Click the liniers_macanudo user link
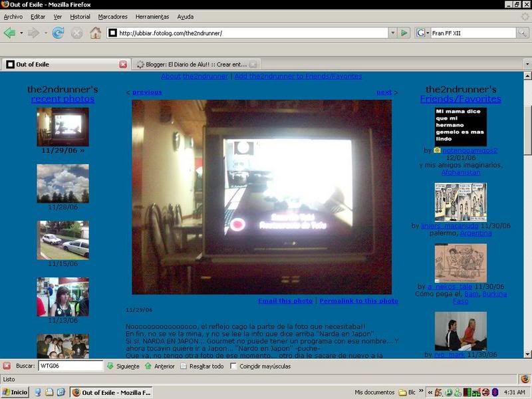The height and width of the screenshot is (399, 532). (450, 226)
